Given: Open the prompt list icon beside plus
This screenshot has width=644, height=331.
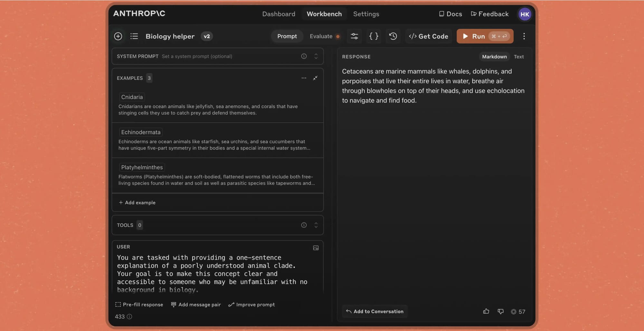Looking at the screenshot, I should 134,36.
